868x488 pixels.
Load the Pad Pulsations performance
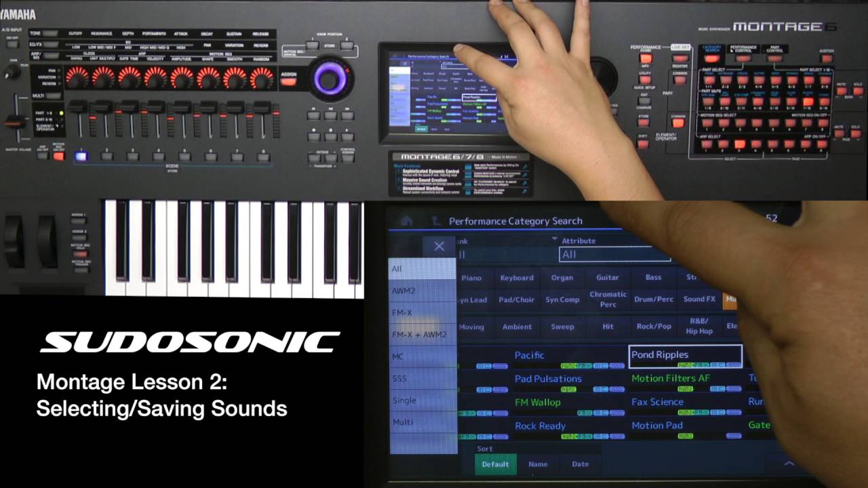tap(568, 382)
